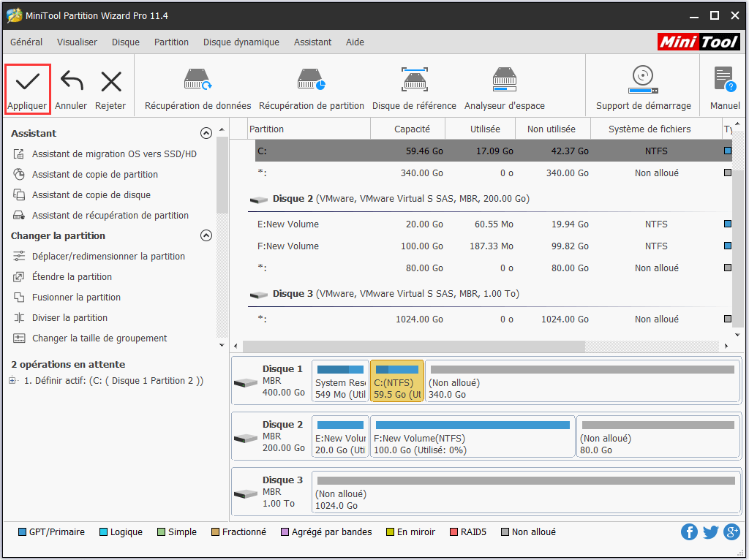Open the Visualiser menu
Viewport: 749px width, 560px height.
click(77, 42)
